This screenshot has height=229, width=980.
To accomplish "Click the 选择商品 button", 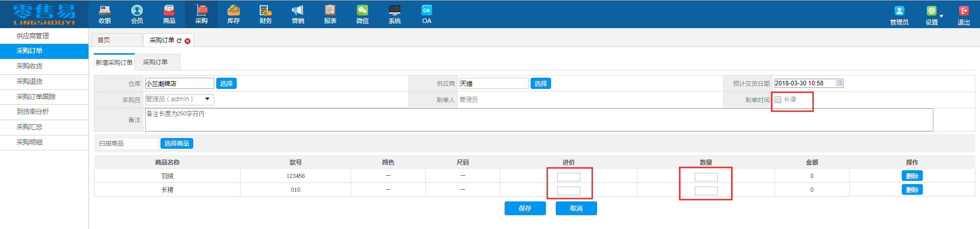I will [177, 144].
